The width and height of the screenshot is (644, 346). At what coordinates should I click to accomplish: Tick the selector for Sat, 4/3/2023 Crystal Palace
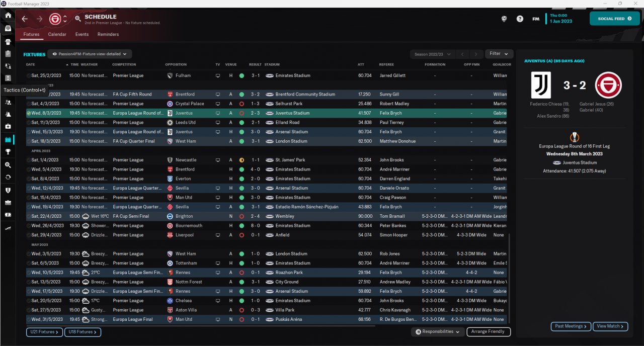click(x=29, y=104)
